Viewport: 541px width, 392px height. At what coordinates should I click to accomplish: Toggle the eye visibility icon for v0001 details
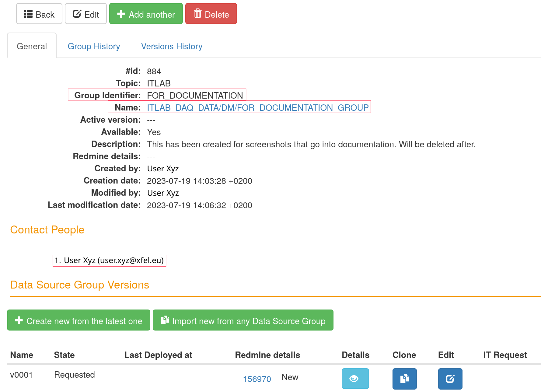click(355, 379)
